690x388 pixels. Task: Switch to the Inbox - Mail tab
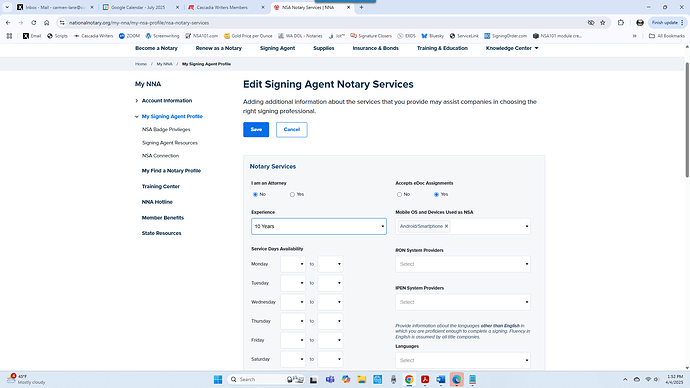click(x=55, y=7)
